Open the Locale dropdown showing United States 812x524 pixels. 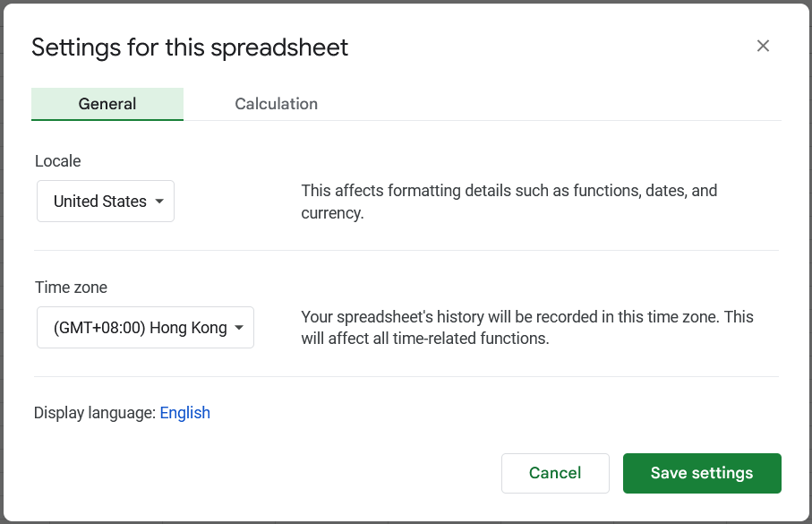[x=105, y=202]
